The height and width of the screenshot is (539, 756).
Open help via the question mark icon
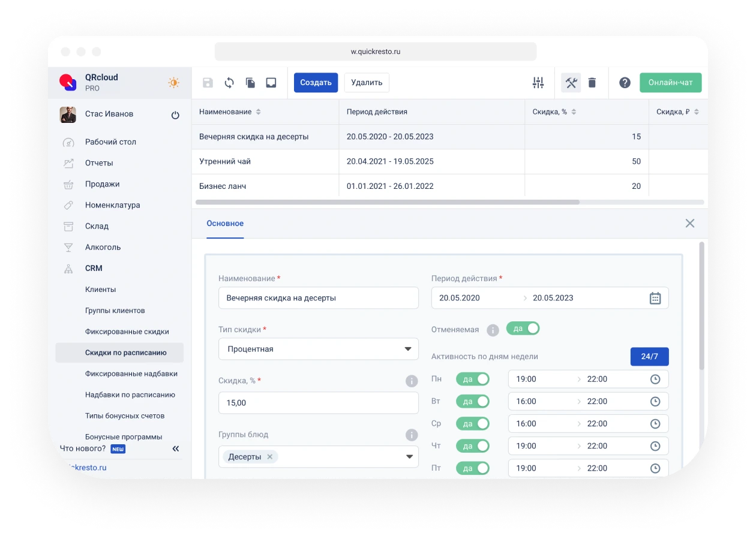[x=625, y=83]
